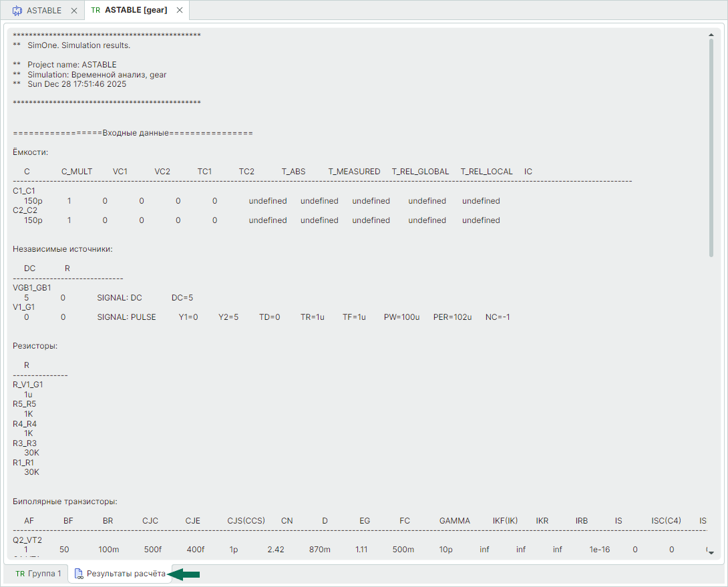Click the 'PER=102u' parameter
The height and width of the screenshot is (587, 728).
point(452,317)
